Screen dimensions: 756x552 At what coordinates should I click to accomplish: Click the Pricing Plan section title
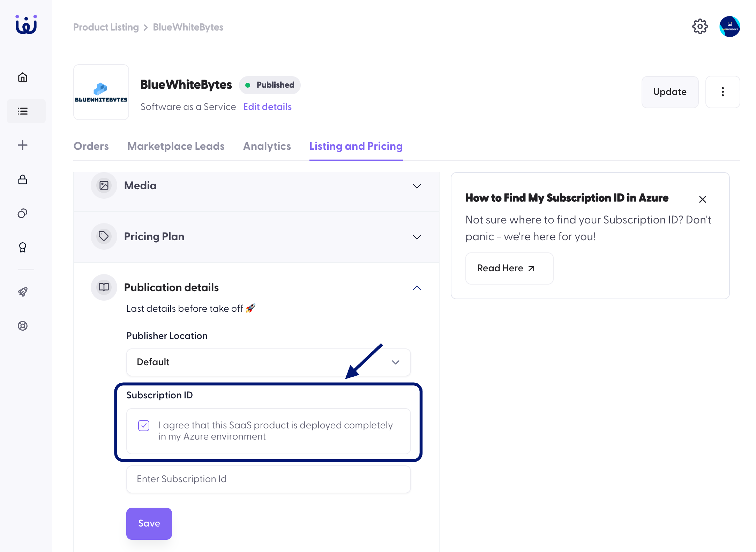click(x=154, y=236)
